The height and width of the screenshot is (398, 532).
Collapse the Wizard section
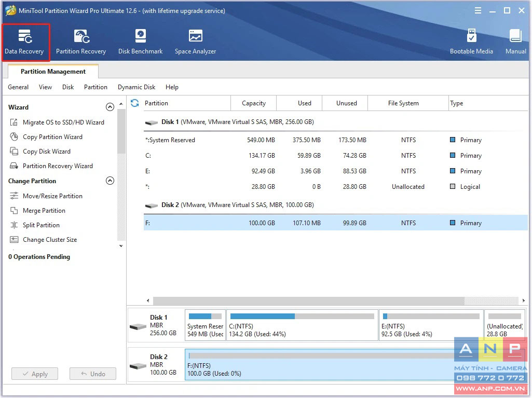(110, 107)
